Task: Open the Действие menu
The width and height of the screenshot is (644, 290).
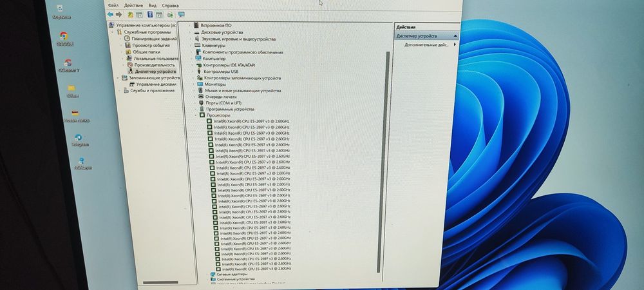Action: 133,6
